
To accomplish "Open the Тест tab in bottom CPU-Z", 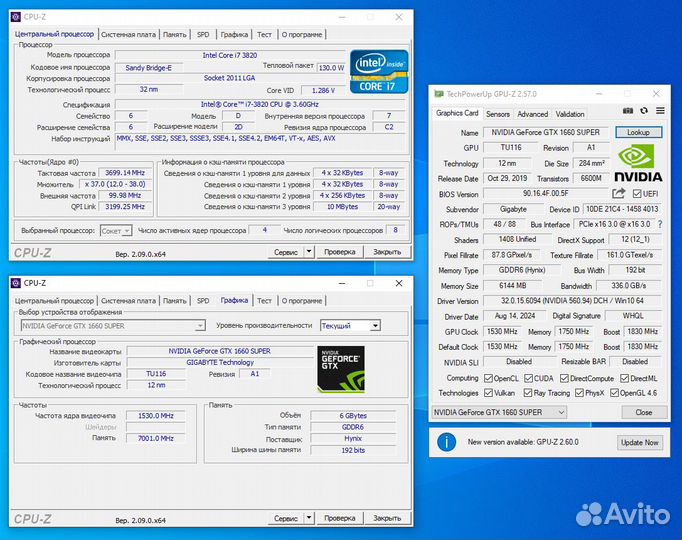I will pos(264,300).
